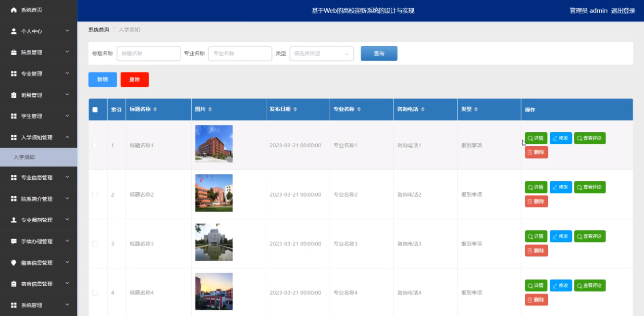This screenshot has height=316, width=644.
Task: Focus the 专业名称 search input field
Action: (x=240, y=53)
